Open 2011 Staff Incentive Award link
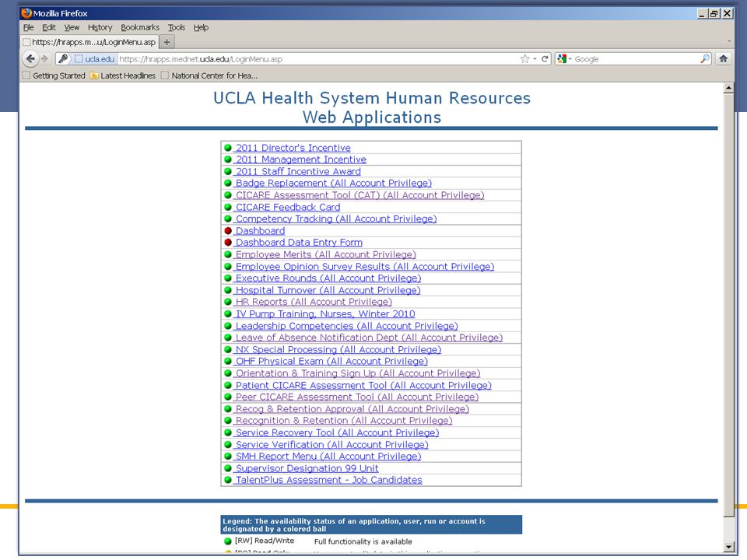747x560 pixels. click(298, 171)
